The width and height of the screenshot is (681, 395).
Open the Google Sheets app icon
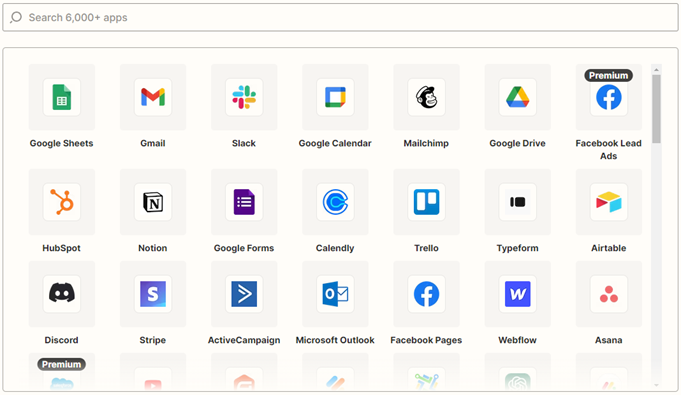pos(62,97)
